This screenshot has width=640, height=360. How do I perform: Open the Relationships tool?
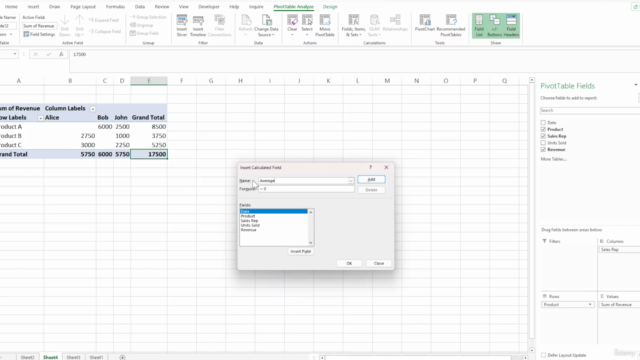click(395, 23)
